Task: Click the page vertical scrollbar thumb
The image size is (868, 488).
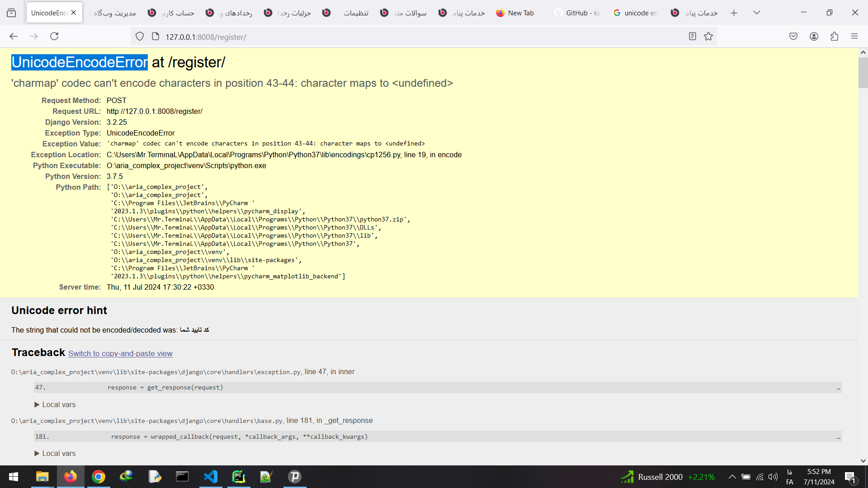Action: click(x=863, y=72)
